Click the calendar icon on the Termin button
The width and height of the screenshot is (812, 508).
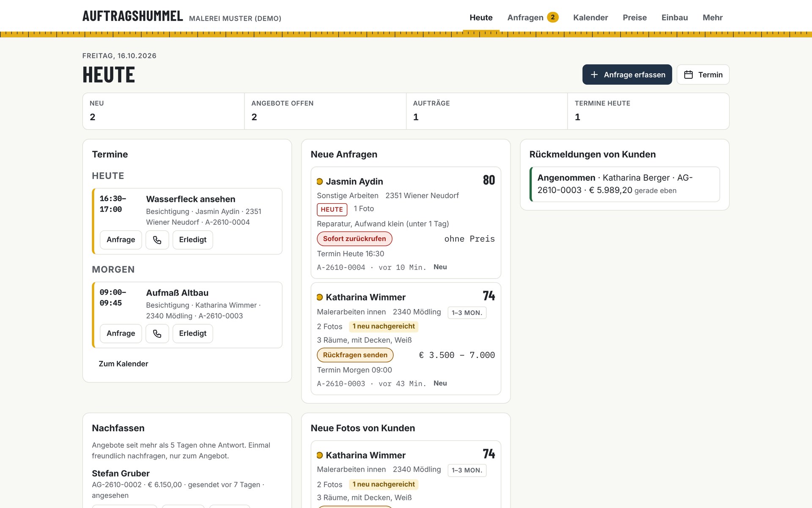tap(689, 75)
